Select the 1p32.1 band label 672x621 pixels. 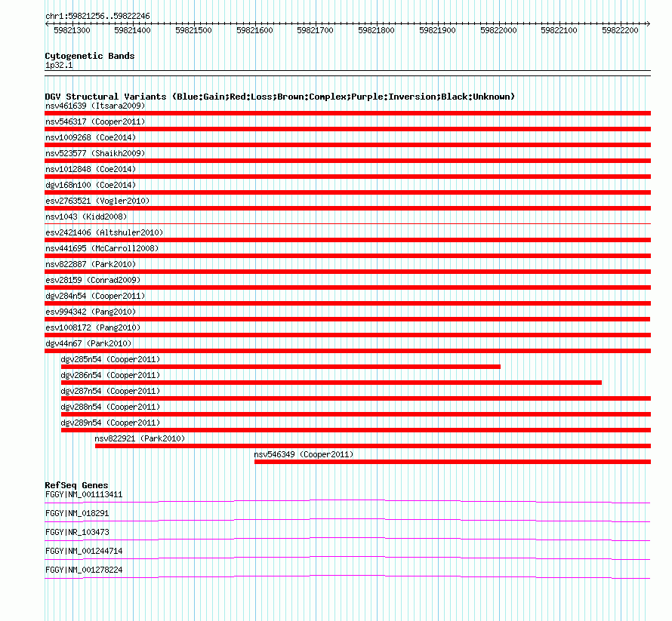click(59, 65)
